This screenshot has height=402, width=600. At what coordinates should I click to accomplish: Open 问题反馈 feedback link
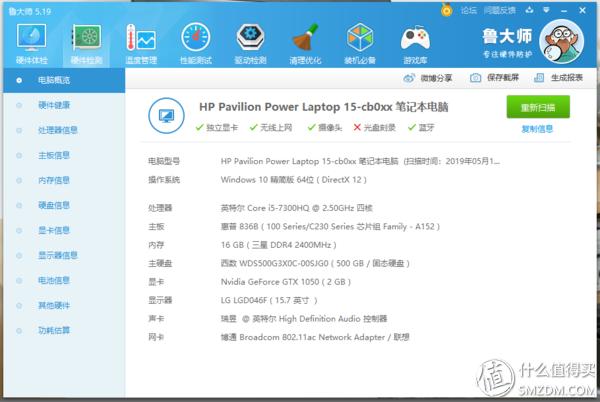pos(500,10)
